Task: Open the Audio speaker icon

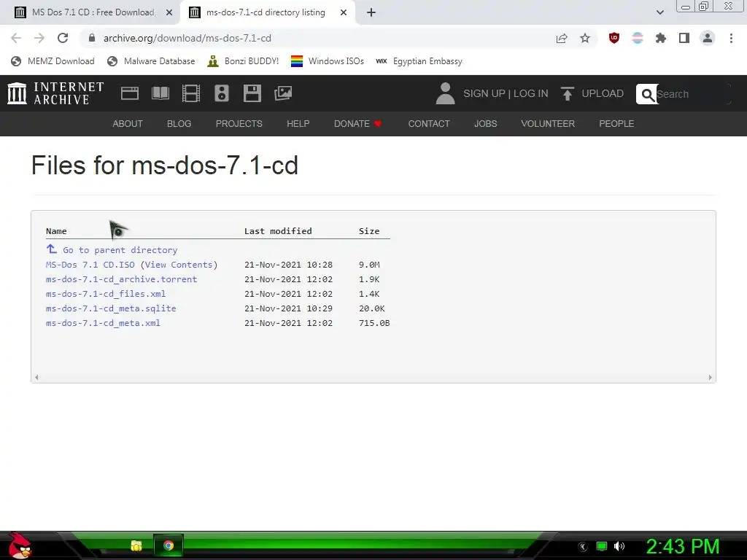Action: point(222,93)
